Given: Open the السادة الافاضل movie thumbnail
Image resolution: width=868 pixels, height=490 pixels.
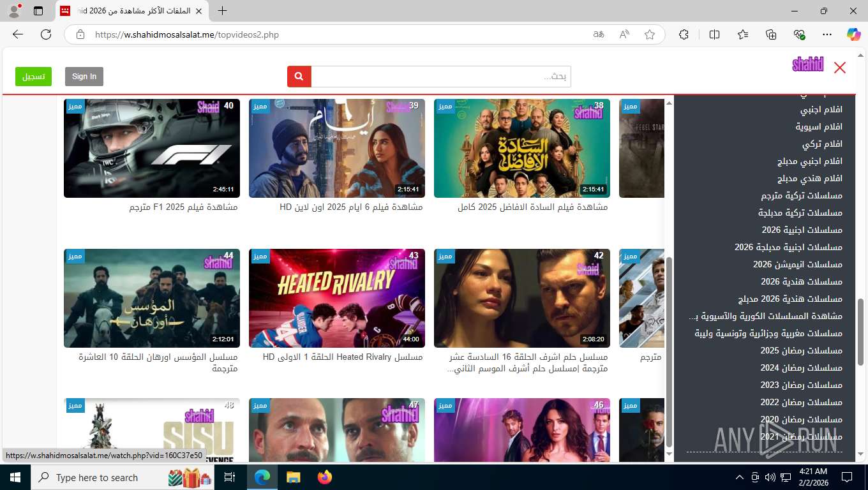Looking at the screenshot, I should pos(522,148).
